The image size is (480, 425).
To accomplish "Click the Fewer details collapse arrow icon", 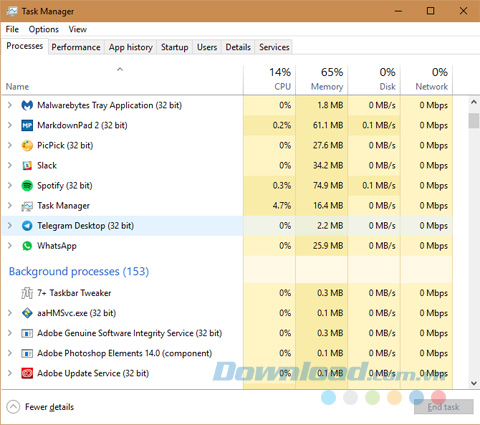I will [13, 407].
